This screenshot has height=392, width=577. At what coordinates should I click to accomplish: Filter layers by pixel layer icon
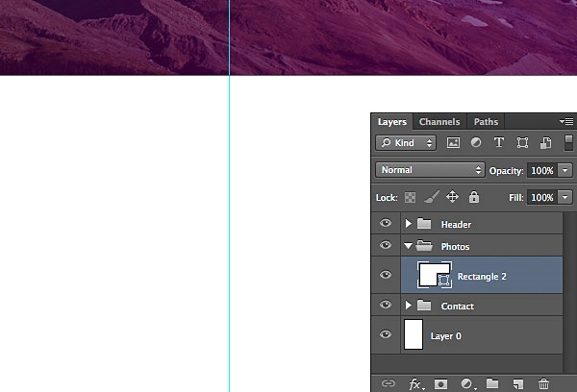coord(453,142)
